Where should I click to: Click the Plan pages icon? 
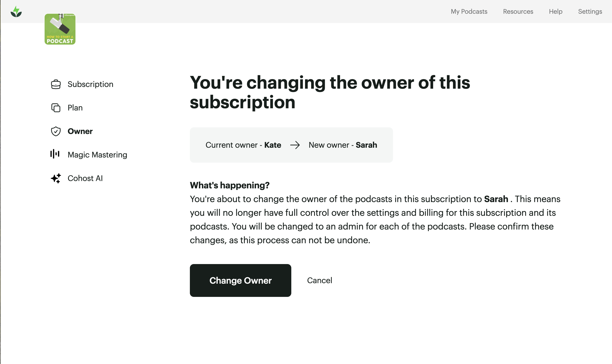point(56,108)
